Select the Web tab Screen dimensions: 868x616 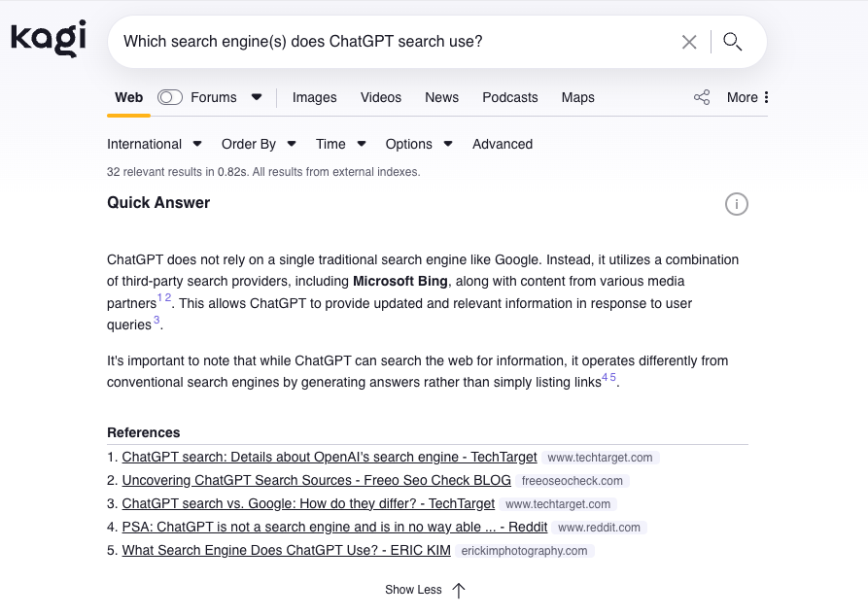coord(129,97)
